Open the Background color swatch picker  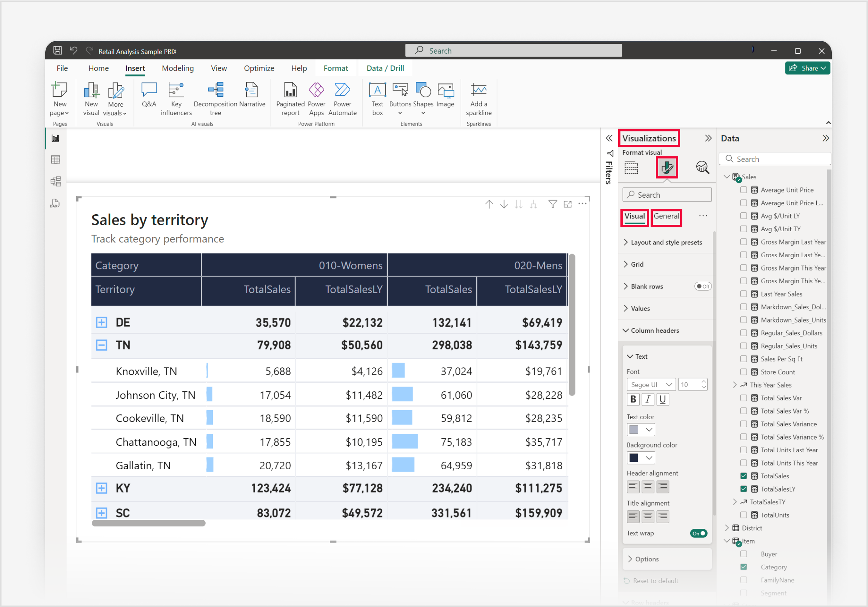pyautogui.click(x=640, y=458)
